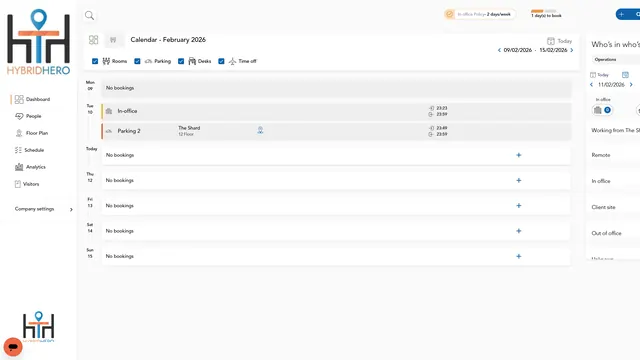The image size is (640, 360).
Task: Expand the Out of office group
Action: [x=606, y=233]
